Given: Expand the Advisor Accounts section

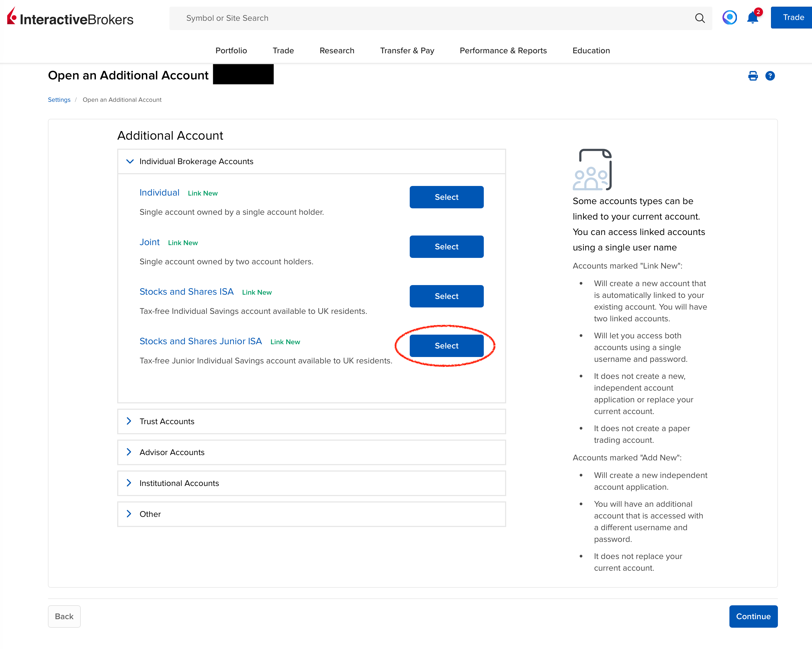Looking at the screenshot, I should [x=129, y=452].
